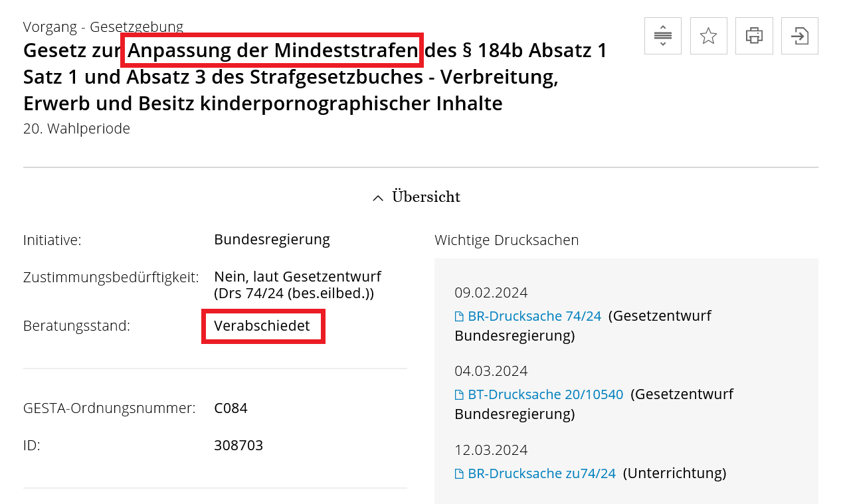
Task: Click the expand/collapse all sections icon
Action: (662, 36)
